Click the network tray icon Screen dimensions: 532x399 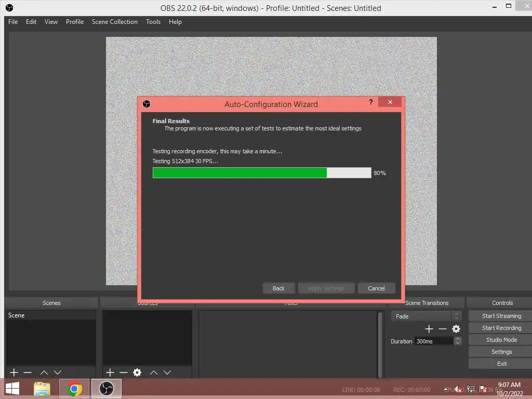[471, 389]
